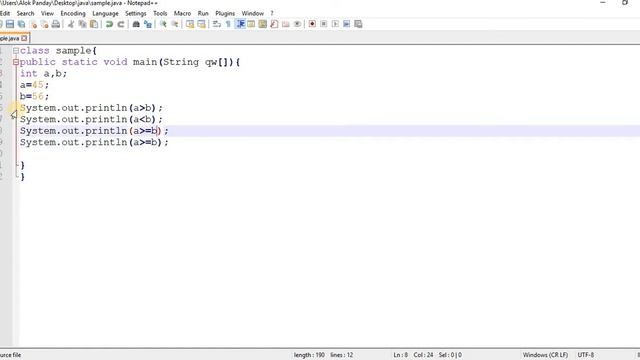Toggle file Monitoring eye icon

pos(298,24)
